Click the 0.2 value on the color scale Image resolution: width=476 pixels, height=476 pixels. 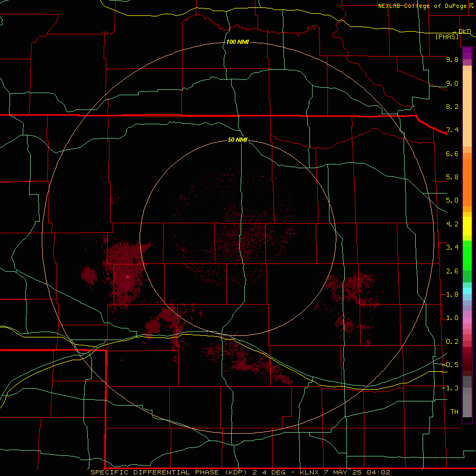(x=452, y=342)
